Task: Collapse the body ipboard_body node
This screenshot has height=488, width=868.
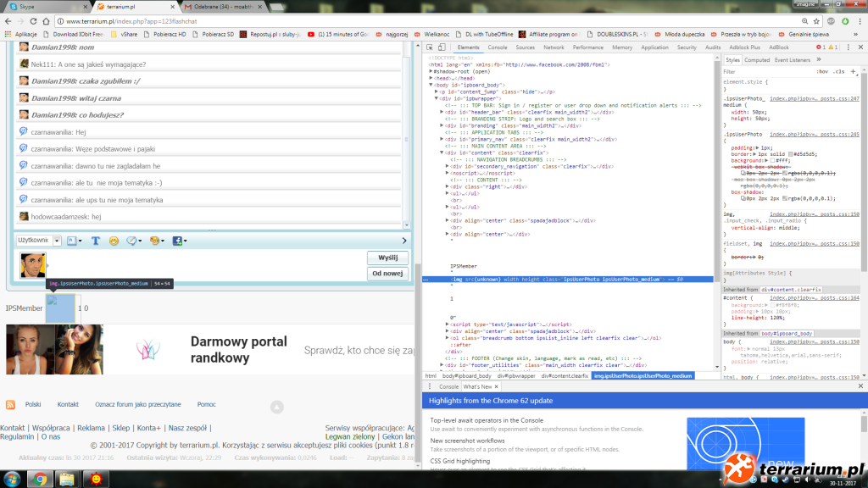Action: (x=431, y=86)
